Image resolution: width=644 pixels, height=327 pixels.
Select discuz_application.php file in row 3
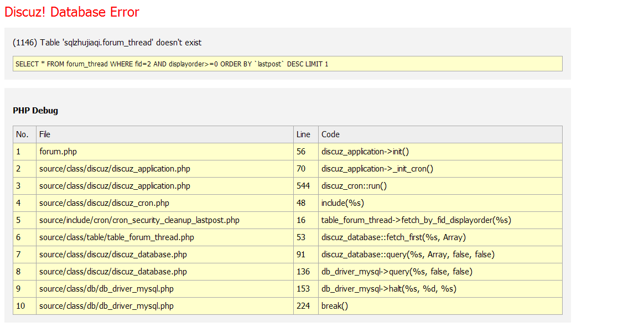165,186
